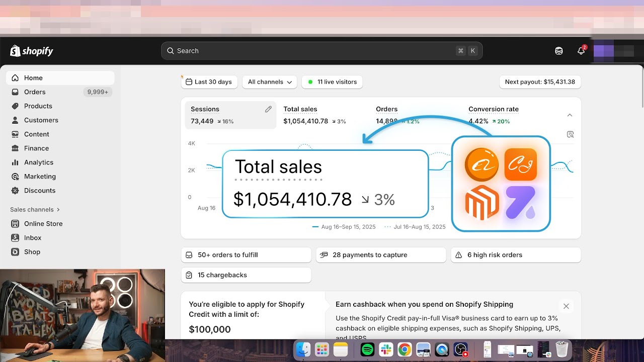The image size is (644, 362).
Task: Select the Conversion rate metric tab
Action: point(508,115)
